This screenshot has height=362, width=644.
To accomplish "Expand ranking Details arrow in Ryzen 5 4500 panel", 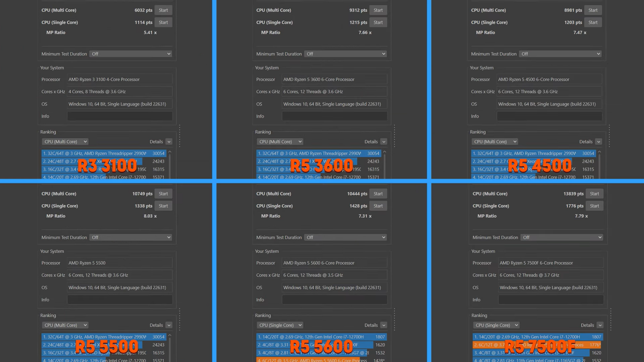I will pyautogui.click(x=599, y=142).
